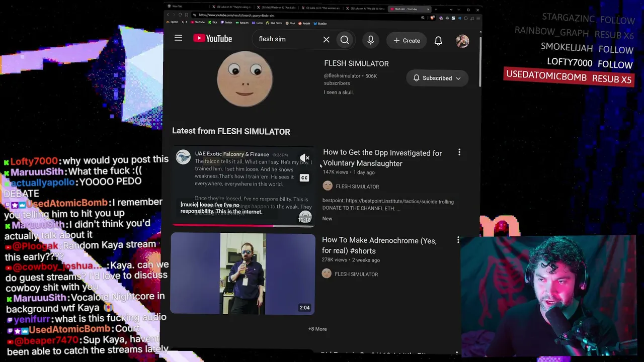Click the "I seen a skull." description
This screenshot has height=362, width=644.
pos(339,93)
